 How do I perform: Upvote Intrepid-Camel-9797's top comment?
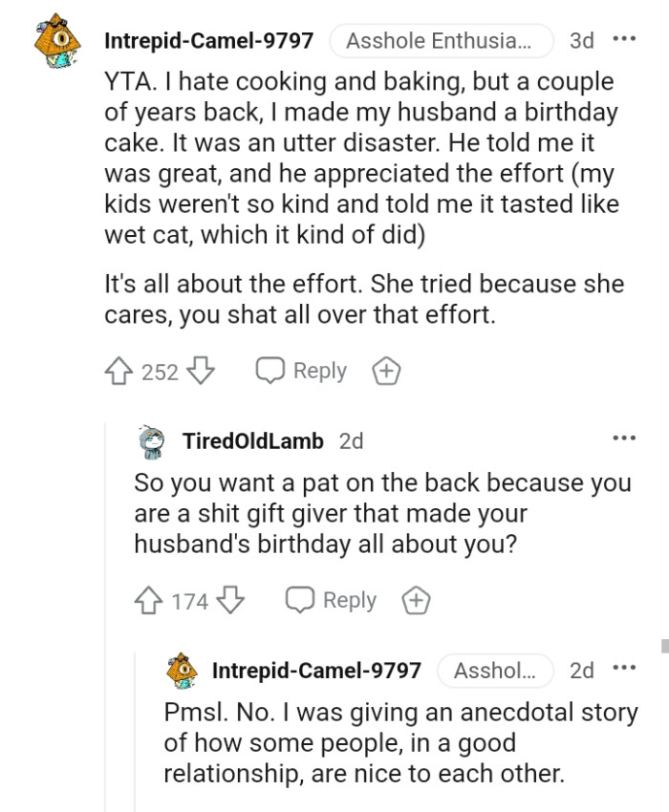point(119,372)
